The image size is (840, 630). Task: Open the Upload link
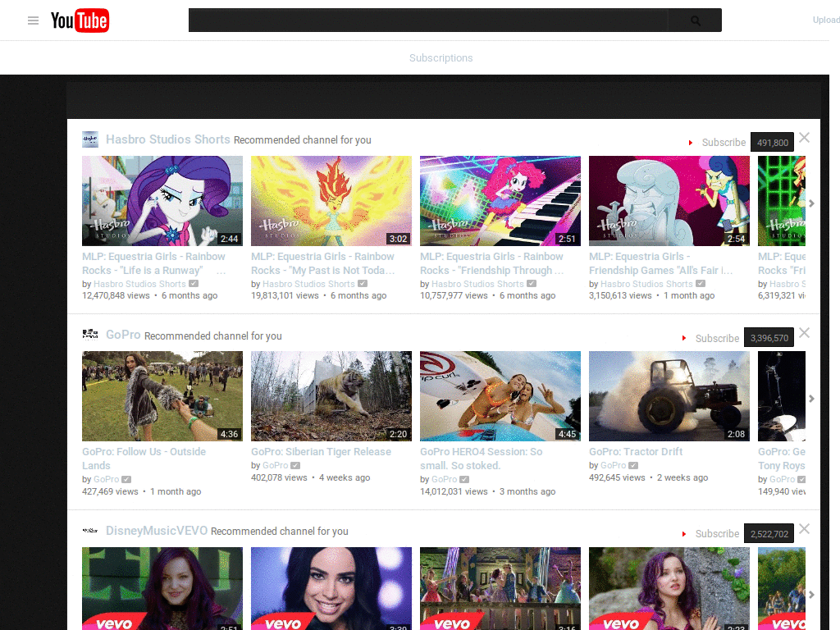826,20
